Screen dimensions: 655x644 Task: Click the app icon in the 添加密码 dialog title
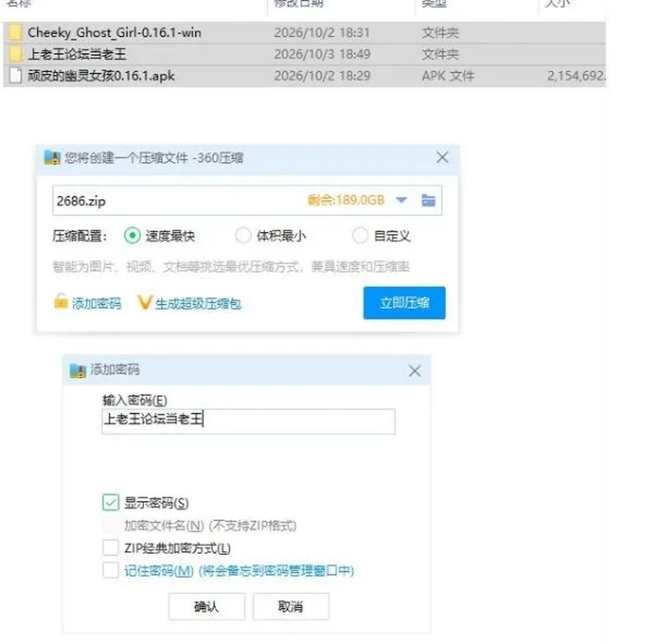click(78, 370)
